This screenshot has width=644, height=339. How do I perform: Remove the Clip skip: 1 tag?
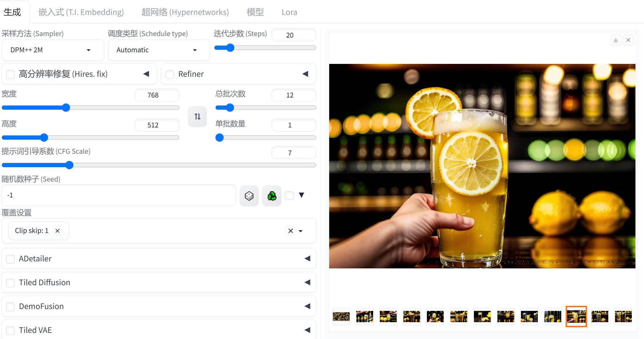point(57,231)
